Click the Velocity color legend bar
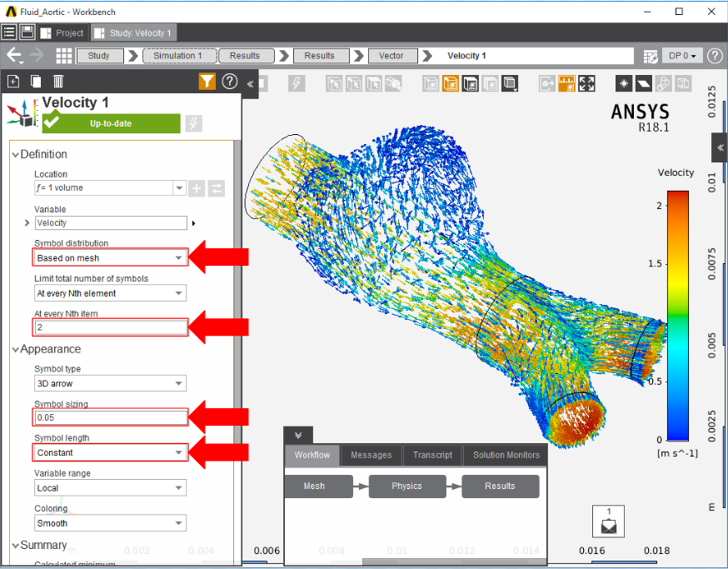The width and height of the screenshot is (728, 569). (x=678, y=316)
